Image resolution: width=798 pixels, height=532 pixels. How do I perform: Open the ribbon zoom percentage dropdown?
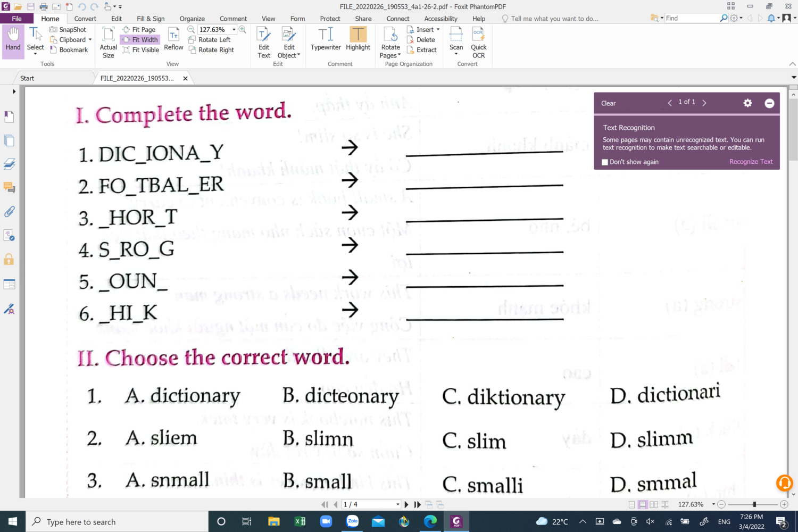(x=234, y=30)
